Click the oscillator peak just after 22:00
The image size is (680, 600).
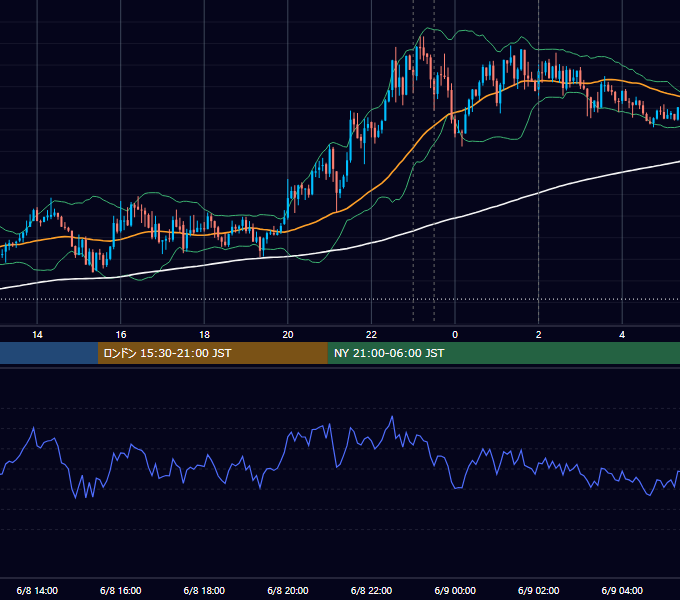[392, 417]
